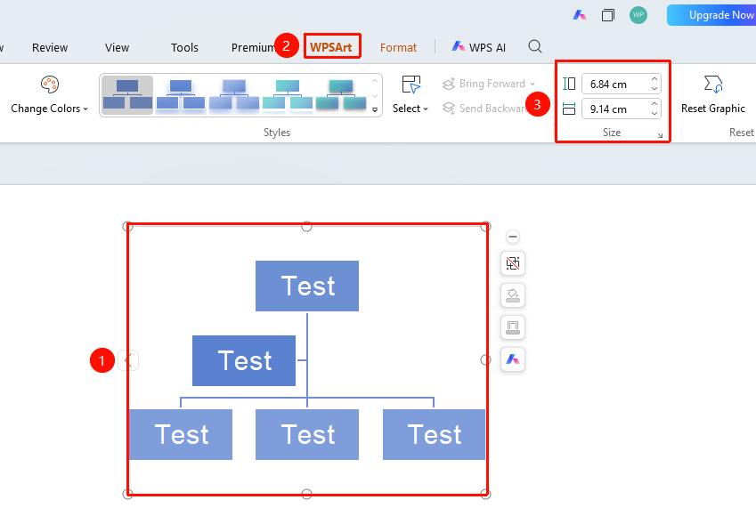Open the WP user avatar menu
The width and height of the screenshot is (756, 532).
tap(638, 15)
